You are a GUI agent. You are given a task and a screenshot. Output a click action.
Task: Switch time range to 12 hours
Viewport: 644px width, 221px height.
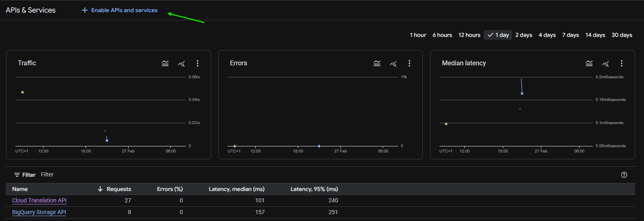pyautogui.click(x=469, y=35)
